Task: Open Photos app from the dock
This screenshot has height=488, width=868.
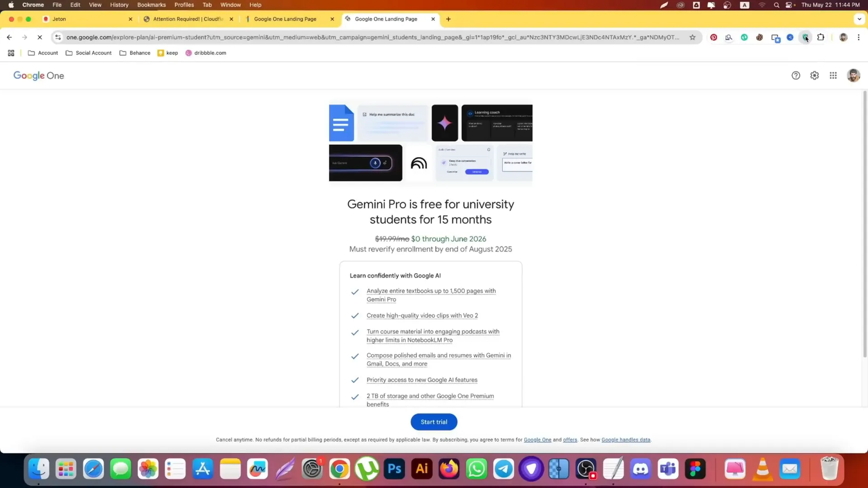Action: [148, 469]
